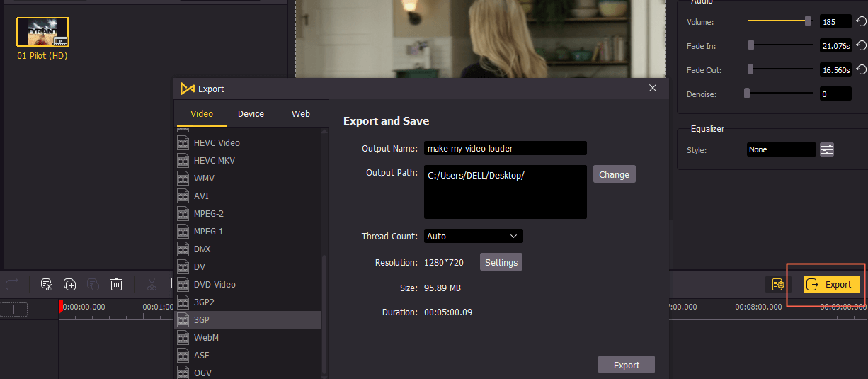Image resolution: width=868 pixels, height=379 pixels.
Task: Select the DVD-Video format
Action: click(248, 284)
